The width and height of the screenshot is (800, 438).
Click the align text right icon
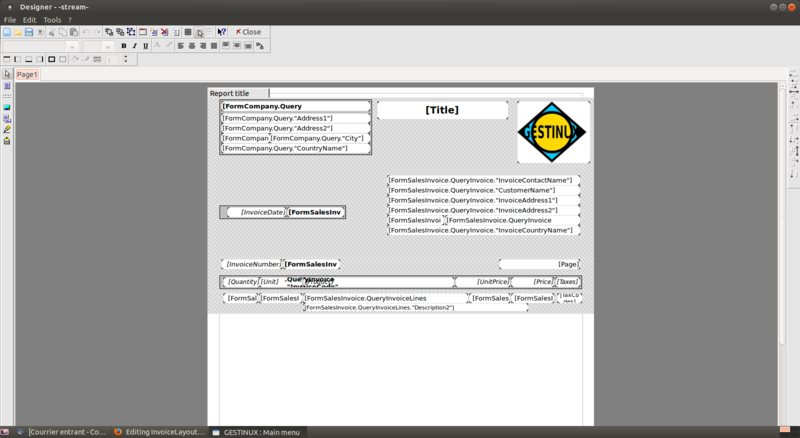coord(203,46)
